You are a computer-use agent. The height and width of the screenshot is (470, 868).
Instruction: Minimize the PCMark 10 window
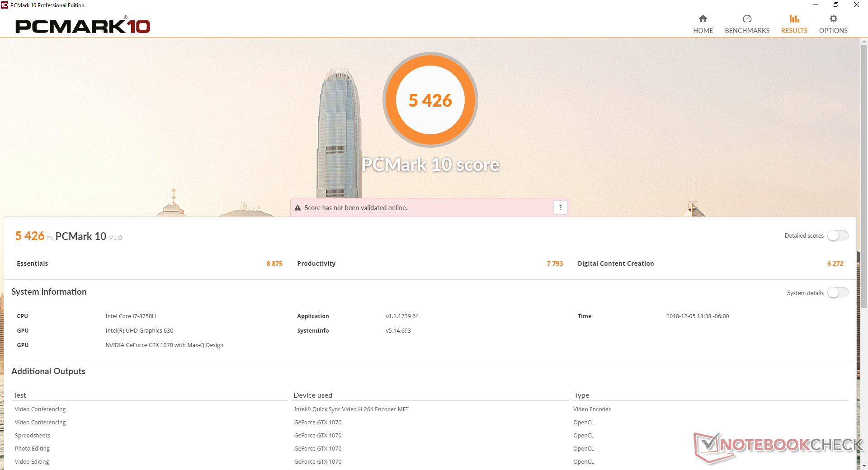(x=816, y=5)
